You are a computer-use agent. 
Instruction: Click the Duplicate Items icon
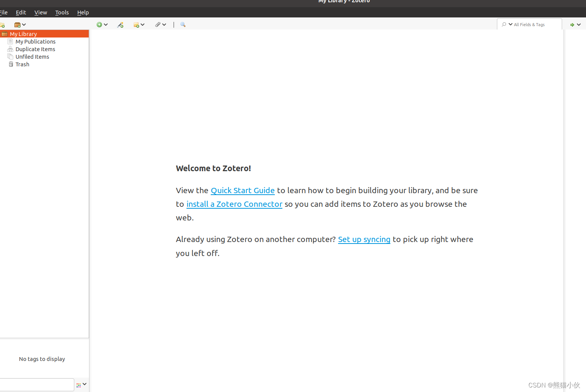10,49
